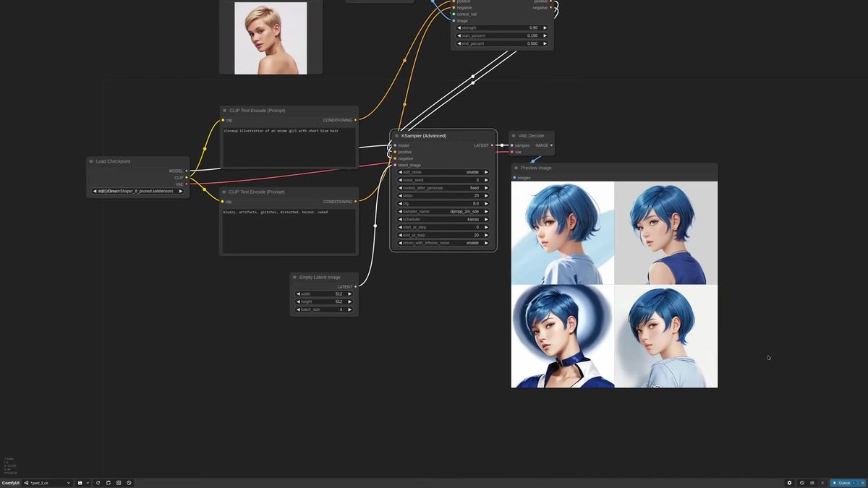868x488 pixels.
Task: Increase noise_seed with right arrow
Action: pyautogui.click(x=485, y=180)
